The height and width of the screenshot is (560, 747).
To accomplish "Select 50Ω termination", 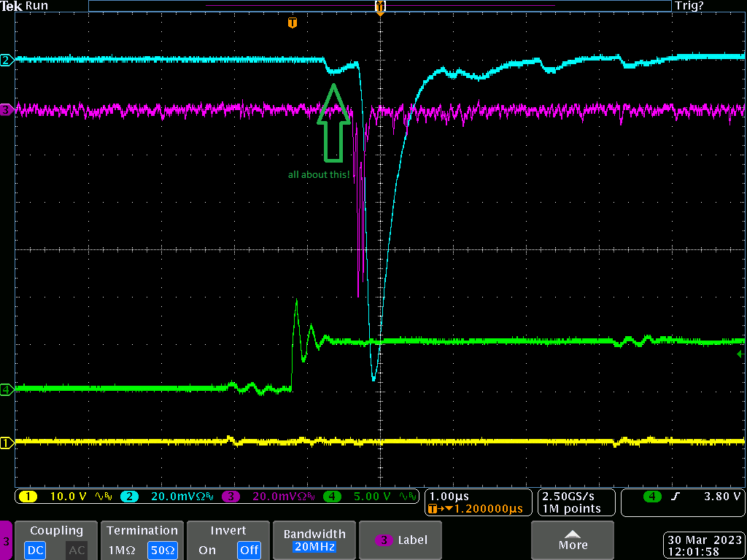I will tap(162, 550).
